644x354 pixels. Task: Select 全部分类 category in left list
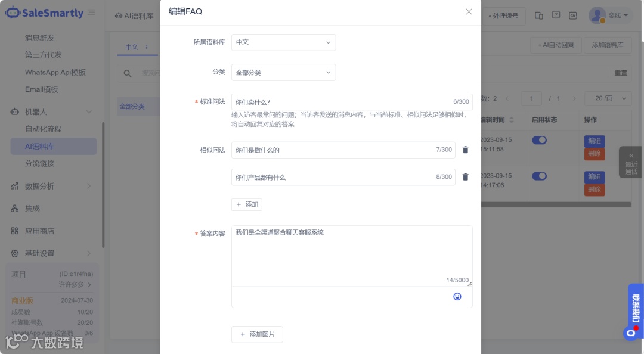(138, 106)
